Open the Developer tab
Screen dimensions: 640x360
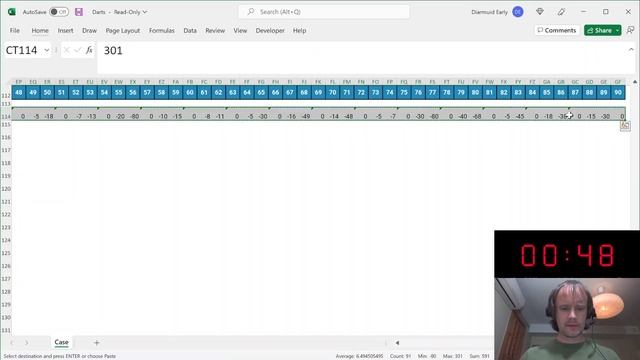(x=270, y=31)
